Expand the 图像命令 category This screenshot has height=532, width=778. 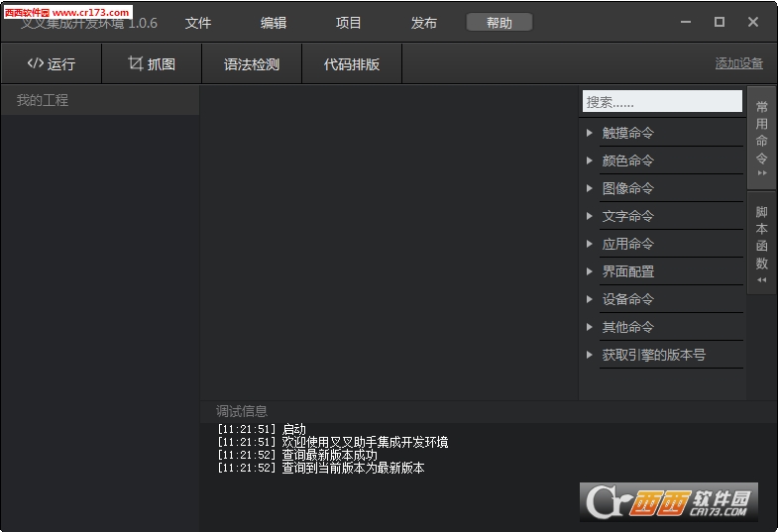664,188
